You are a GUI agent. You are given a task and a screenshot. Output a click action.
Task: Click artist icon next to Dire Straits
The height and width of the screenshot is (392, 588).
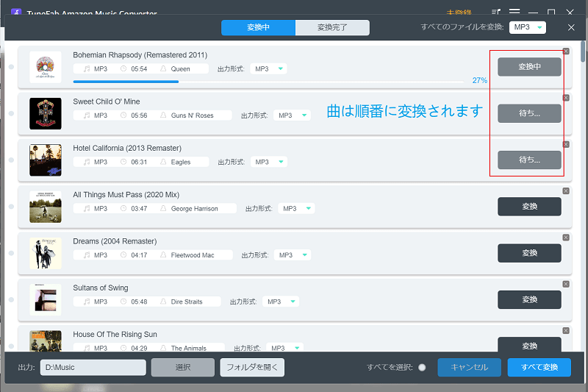click(x=163, y=302)
